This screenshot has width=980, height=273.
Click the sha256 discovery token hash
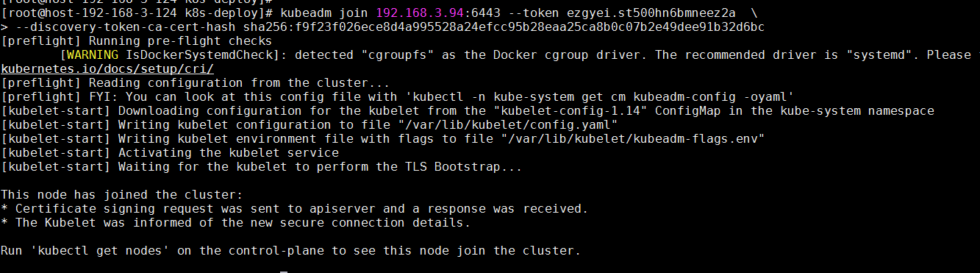503,27
